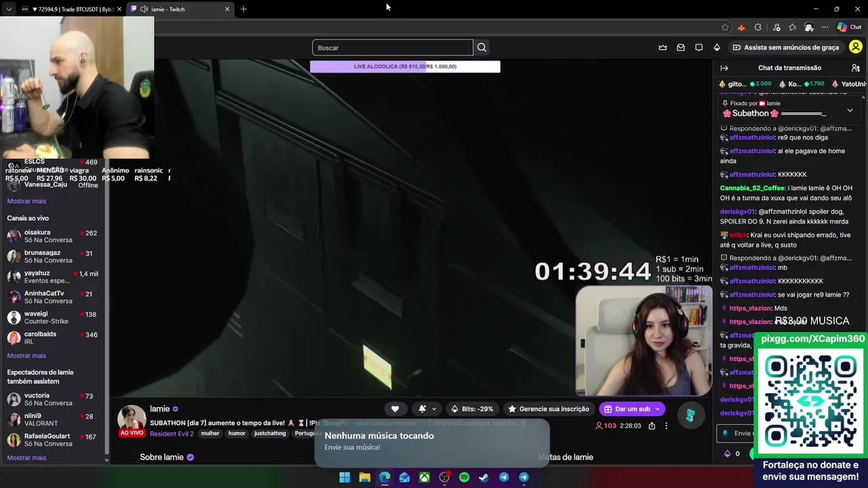Viewport: 868px width, 488px height.
Task: Expand live channels with Mostrar mais
Action: pyautogui.click(x=26, y=356)
